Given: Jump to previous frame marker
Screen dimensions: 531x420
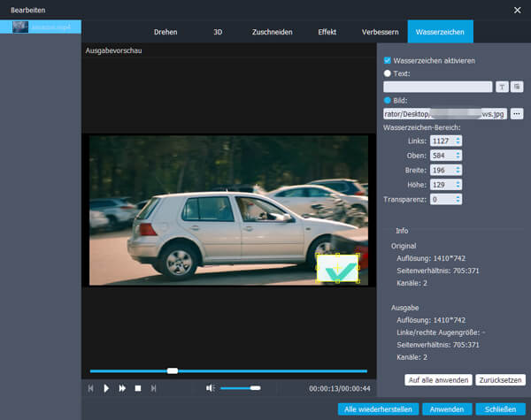Looking at the screenshot, I should (90, 388).
